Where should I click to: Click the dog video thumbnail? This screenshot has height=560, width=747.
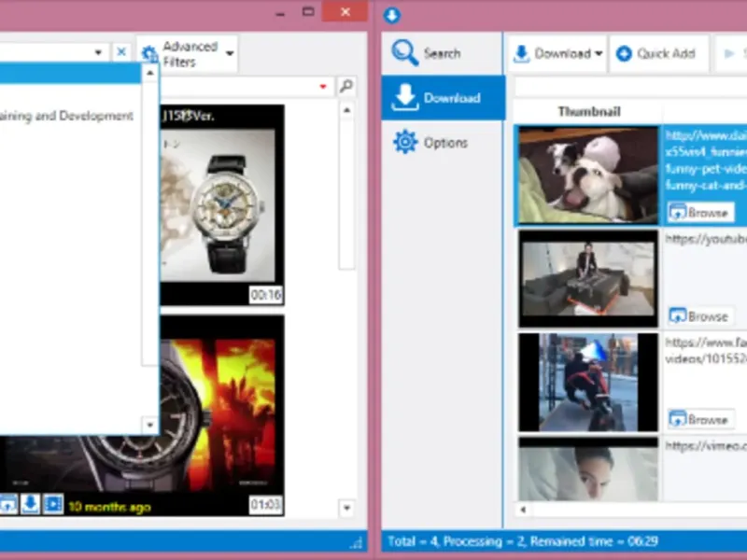pos(588,175)
